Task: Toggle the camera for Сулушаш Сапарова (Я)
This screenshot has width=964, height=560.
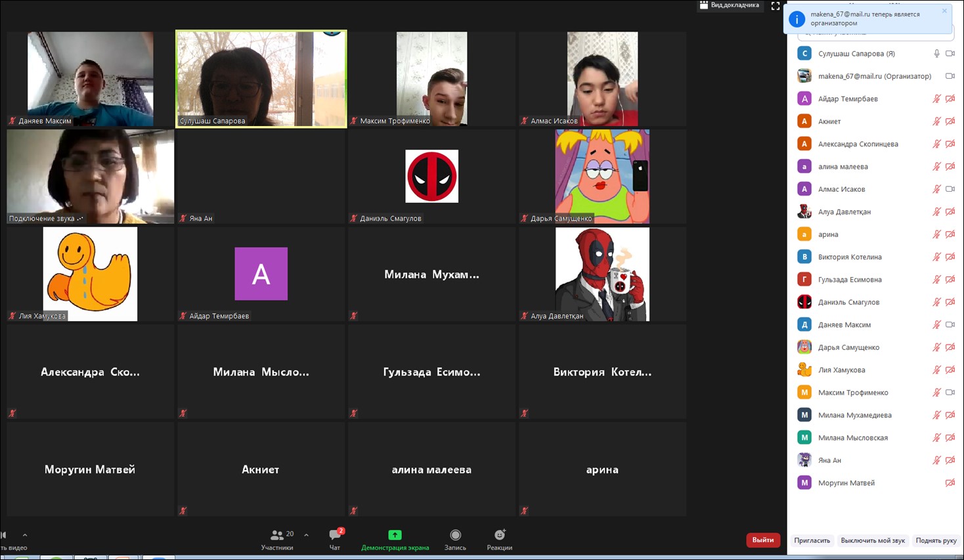Action: point(950,54)
